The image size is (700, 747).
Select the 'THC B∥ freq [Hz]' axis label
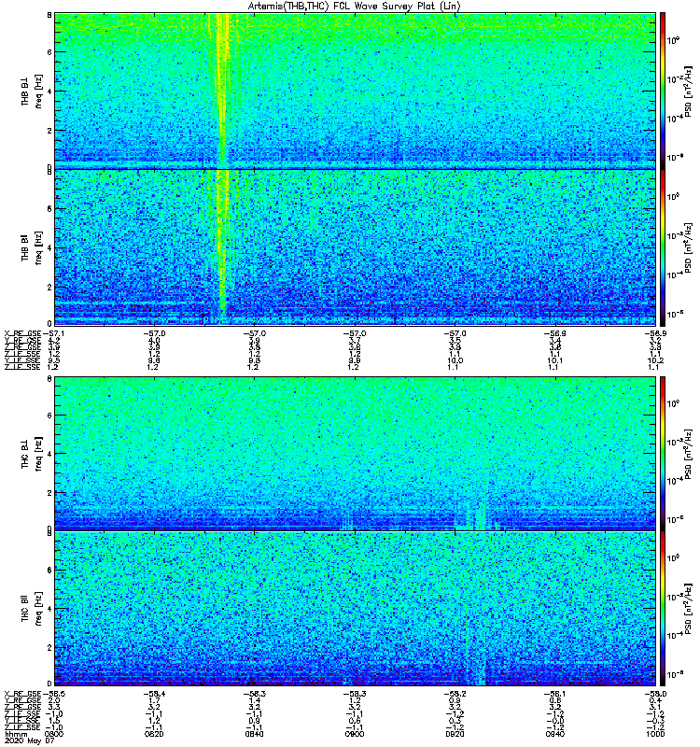32,609
